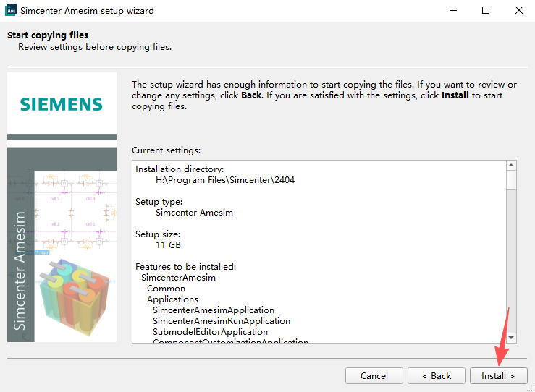This screenshot has width=535, height=392.
Task: Click the 'Setup size:' label
Action: point(158,234)
